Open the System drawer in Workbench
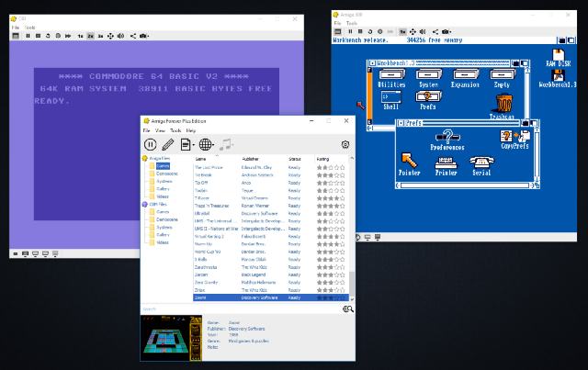The image size is (588, 370). (429, 78)
